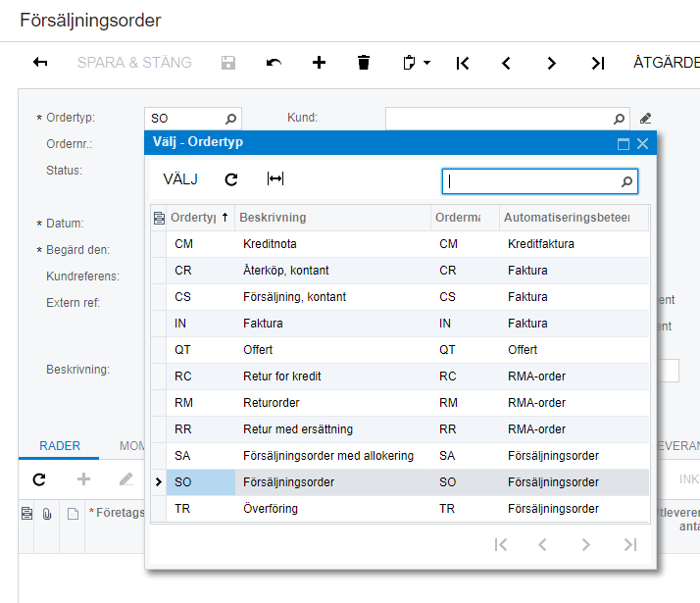Viewport: 700px width, 603px height.
Task: Open the Ordertyp lookup selector
Action: 231,119
